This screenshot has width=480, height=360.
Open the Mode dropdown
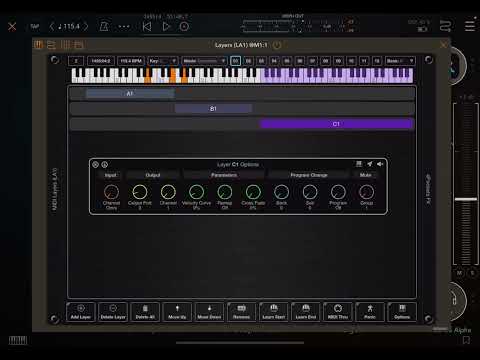[204, 61]
